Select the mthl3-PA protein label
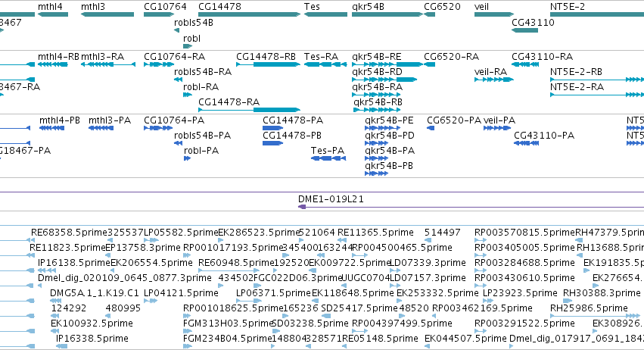 (110, 120)
